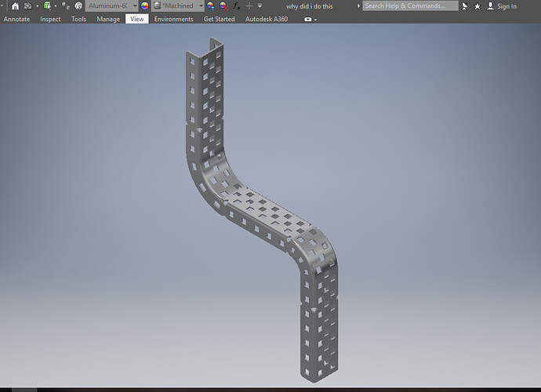
Task: Open the Tools ribbon tab
Action: pos(78,20)
